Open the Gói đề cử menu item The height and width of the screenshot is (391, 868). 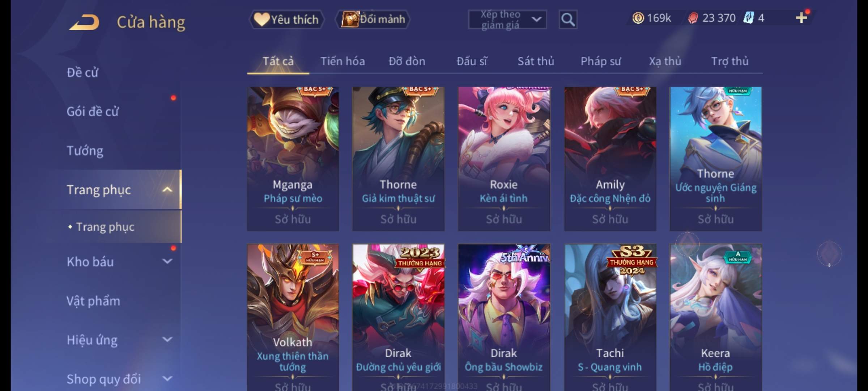[93, 112]
